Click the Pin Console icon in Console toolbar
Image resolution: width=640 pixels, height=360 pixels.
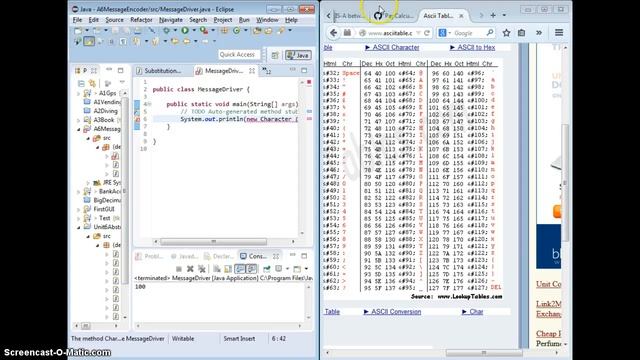pos(267,269)
